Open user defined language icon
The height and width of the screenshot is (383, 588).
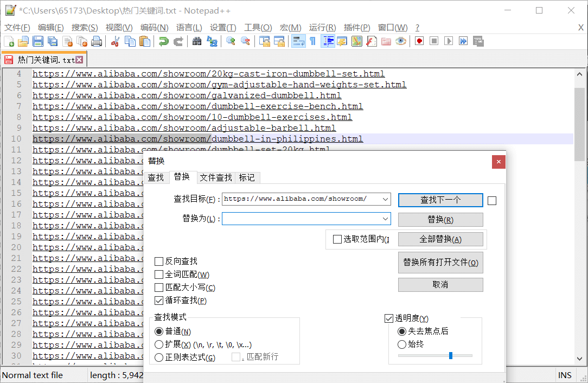pos(342,41)
